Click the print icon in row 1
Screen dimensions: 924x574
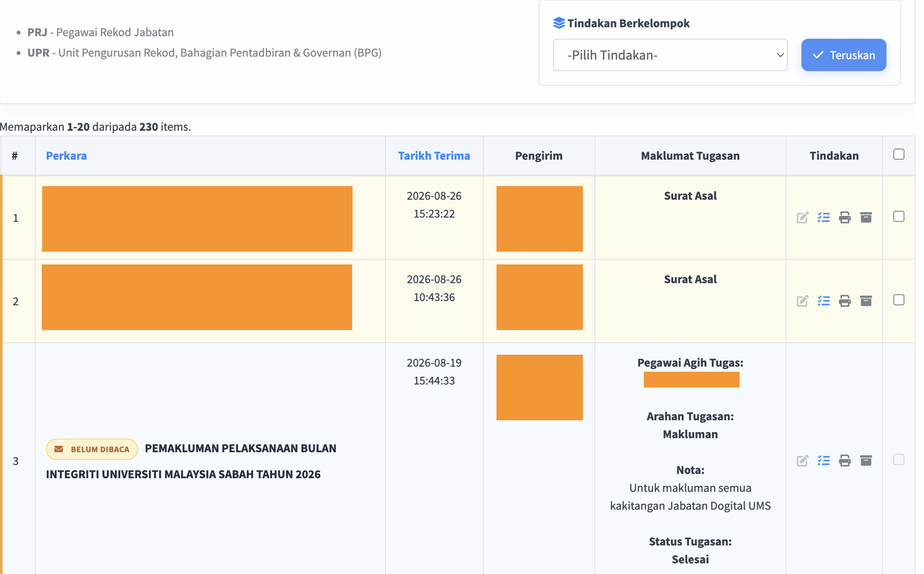(x=845, y=218)
